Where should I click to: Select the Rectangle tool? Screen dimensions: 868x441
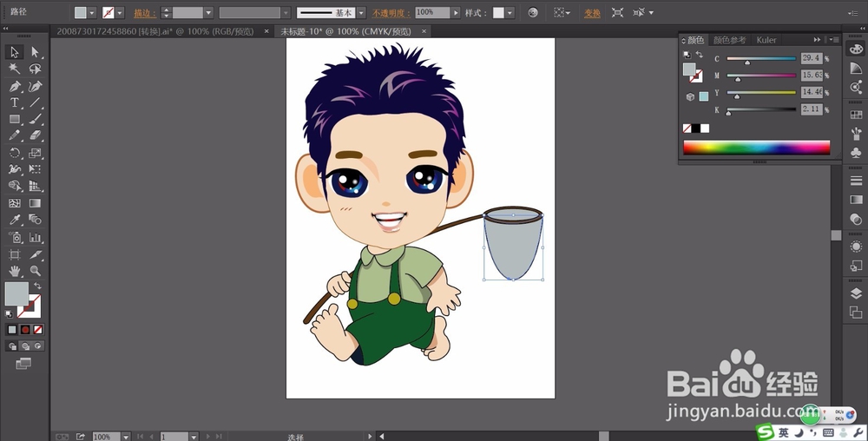15,119
